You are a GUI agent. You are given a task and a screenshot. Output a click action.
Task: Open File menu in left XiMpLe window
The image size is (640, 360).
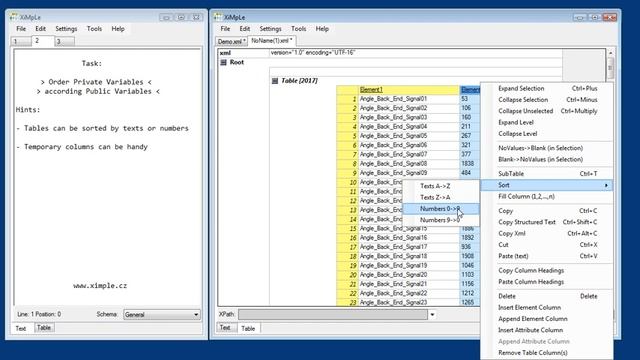(21, 29)
